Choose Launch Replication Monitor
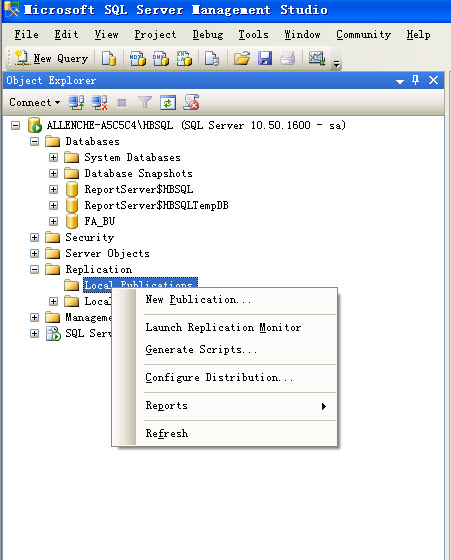The image size is (451, 560). click(224, 328)
